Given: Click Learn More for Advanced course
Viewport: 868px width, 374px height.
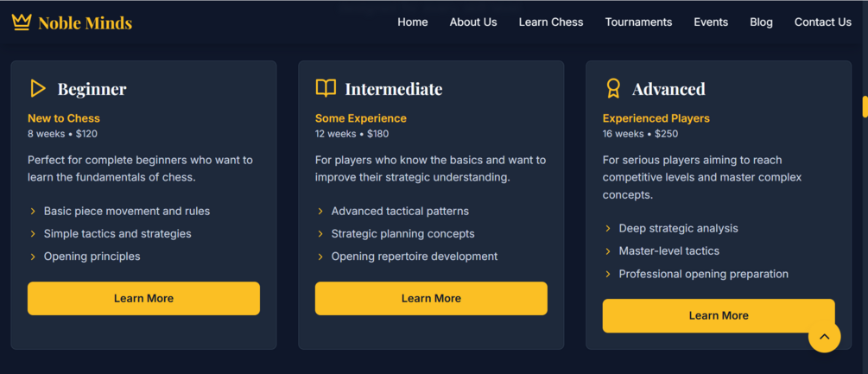Looking at the screenshot, I should (x=719, y=315).
